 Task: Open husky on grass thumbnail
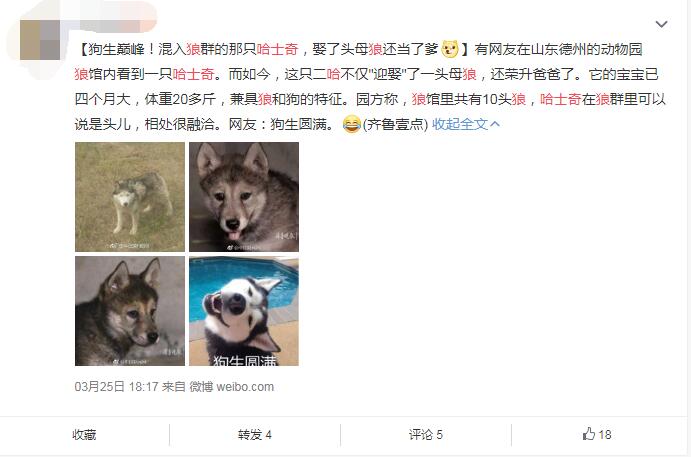(130, 197)
